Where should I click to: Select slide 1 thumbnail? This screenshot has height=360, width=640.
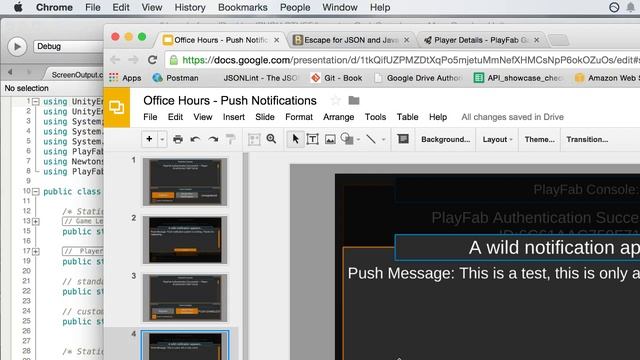point(185,182)
